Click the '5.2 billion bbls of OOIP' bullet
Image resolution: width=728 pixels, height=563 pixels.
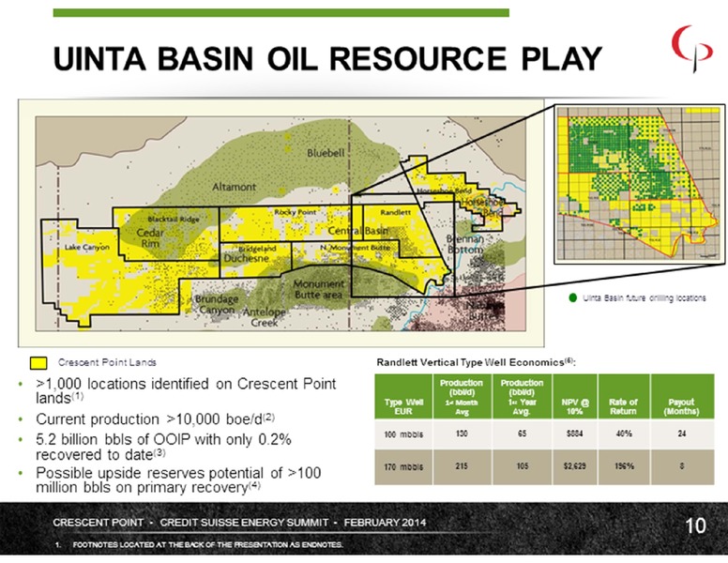pyautogui.click(x=163, y=447)
